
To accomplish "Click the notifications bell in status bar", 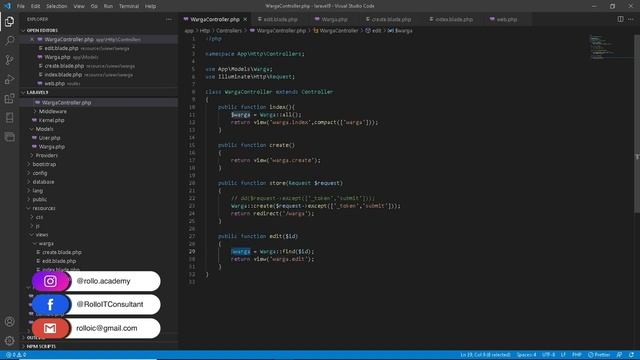I will 631,355.
